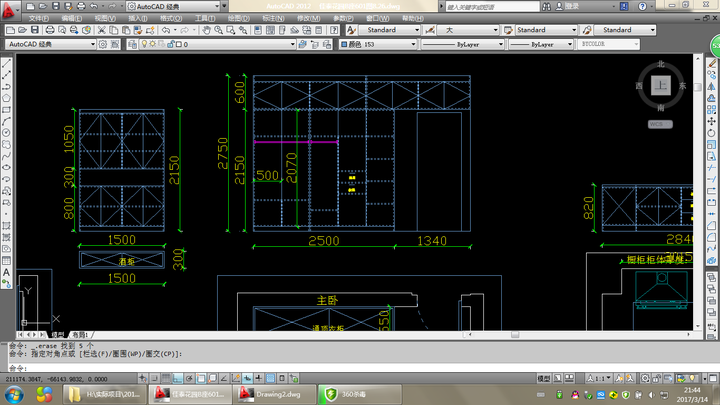Click the Zoom Realtime magnifier icon
The image size is (720, 405).
(x=219, y=30)
